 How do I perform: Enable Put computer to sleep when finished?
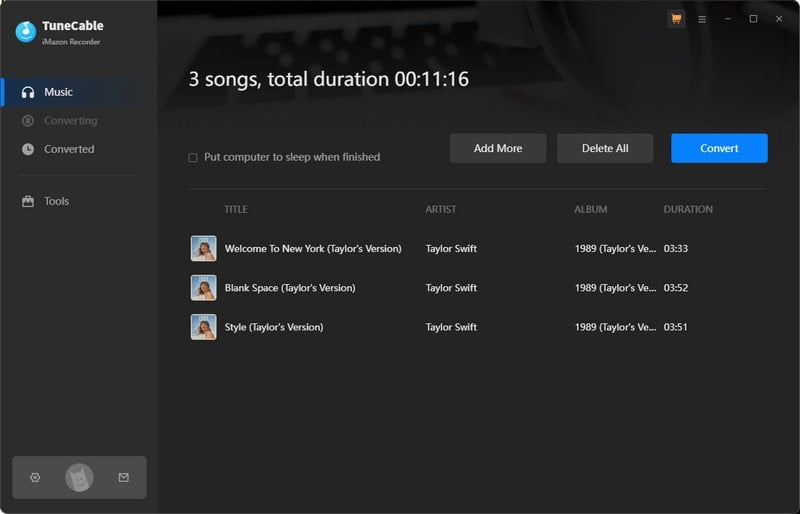193,158
